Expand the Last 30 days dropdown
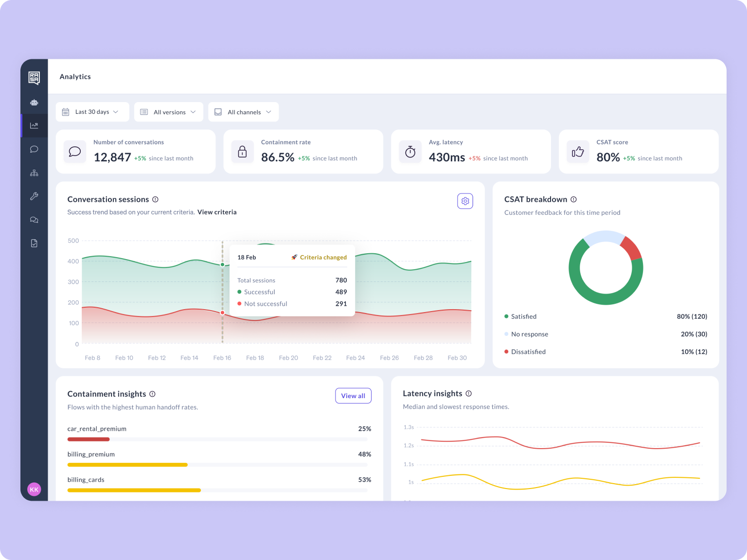 [x=92, y=112]
